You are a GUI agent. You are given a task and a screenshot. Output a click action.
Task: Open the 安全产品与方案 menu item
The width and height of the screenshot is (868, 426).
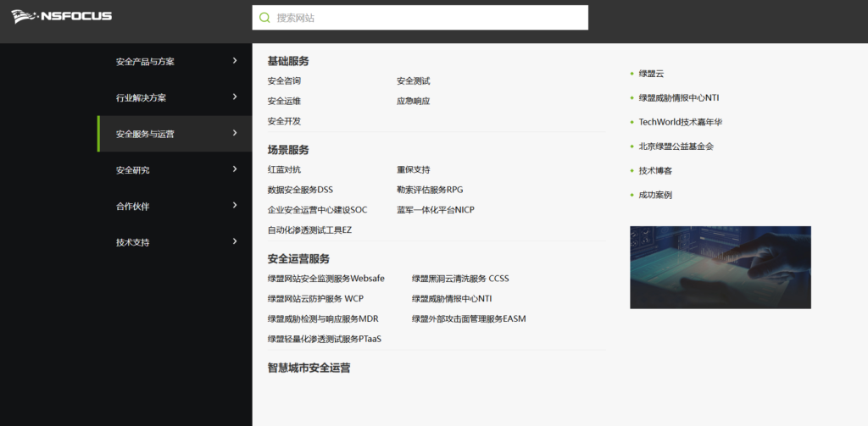(x=145, y=62)
